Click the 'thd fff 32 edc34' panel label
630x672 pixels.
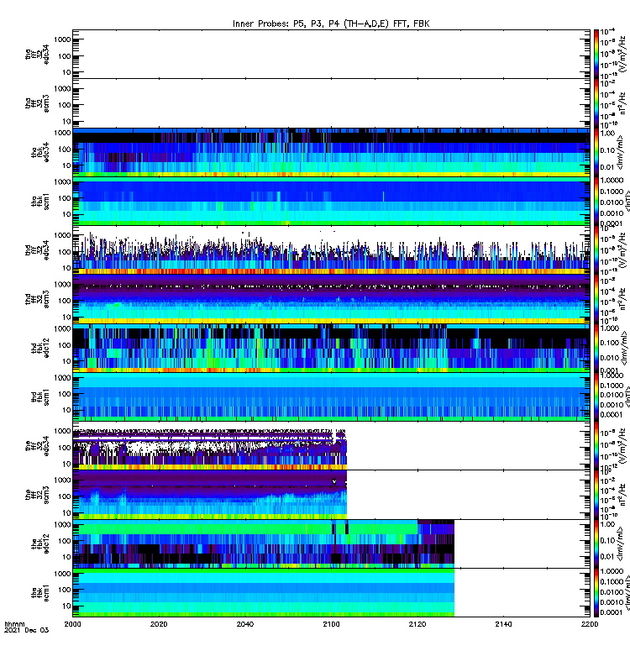(x=37, y=249)
